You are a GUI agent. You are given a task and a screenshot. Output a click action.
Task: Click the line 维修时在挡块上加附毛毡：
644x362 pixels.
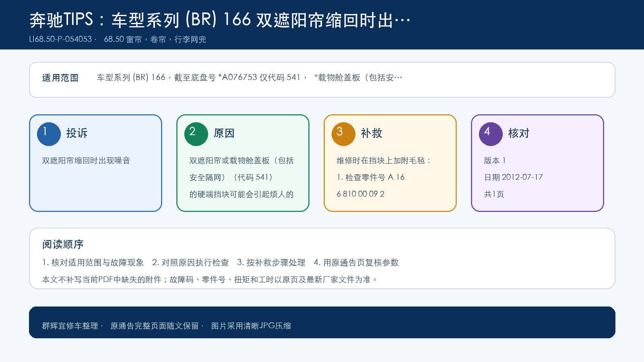[x=384, y=160]
